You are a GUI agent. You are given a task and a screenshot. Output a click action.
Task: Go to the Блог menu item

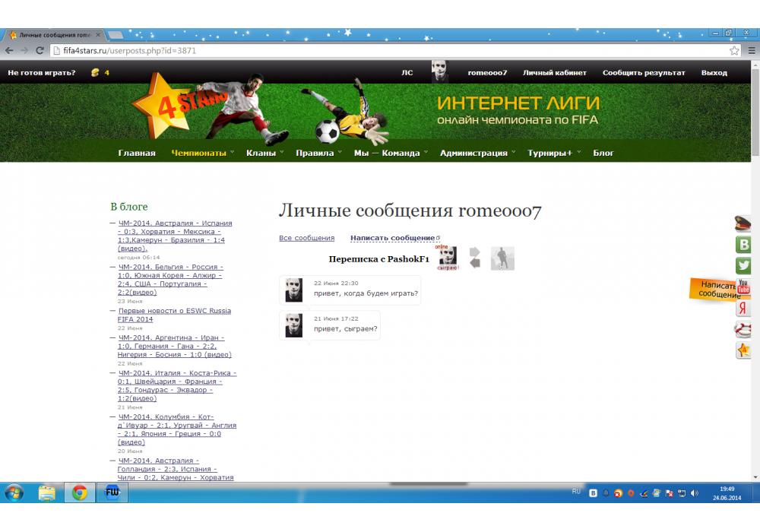click(x=603, y=153)
